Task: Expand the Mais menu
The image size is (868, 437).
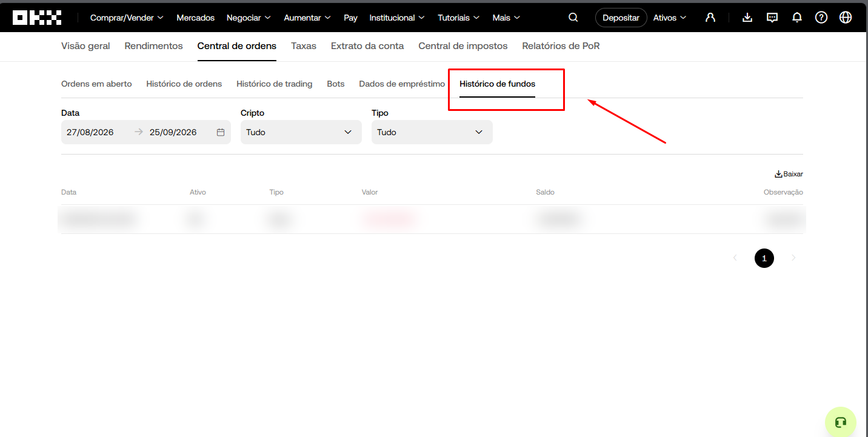Action: (506, 18)
